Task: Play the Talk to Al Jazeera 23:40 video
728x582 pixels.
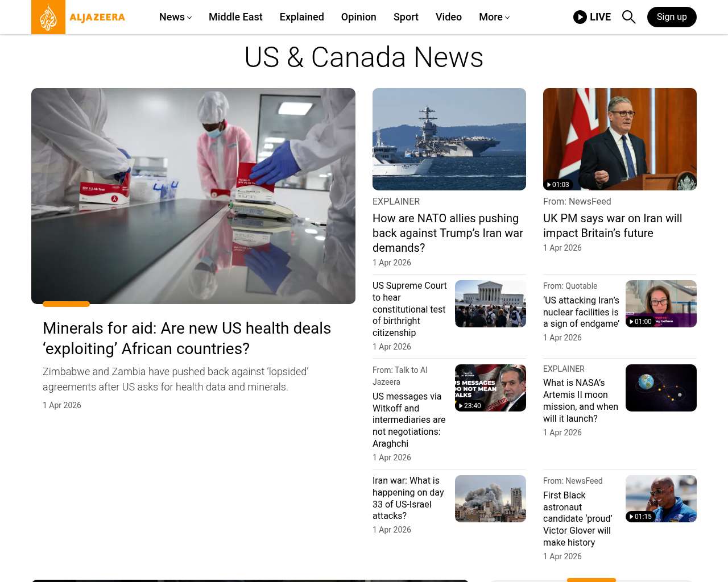Action: [490, 388]
